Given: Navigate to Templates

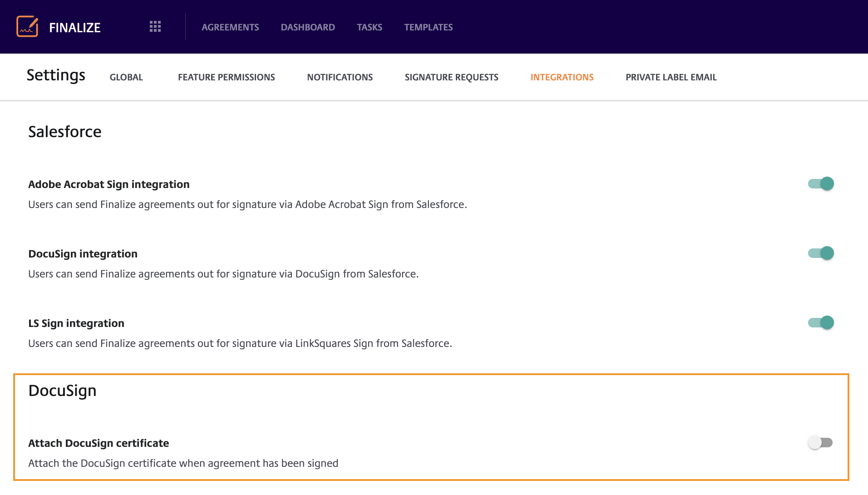Looking at the screenshot, I should pyautogui.click(x=428, y=27).
